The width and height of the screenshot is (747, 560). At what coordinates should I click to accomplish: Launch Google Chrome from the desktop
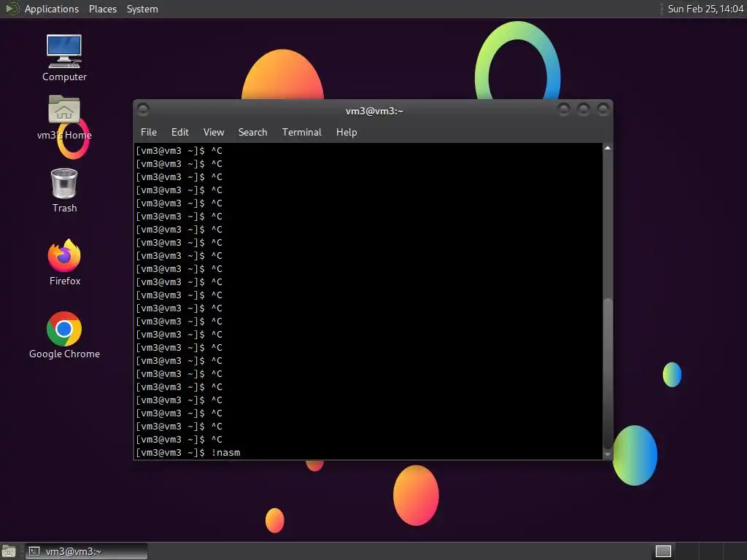(64, 335)
